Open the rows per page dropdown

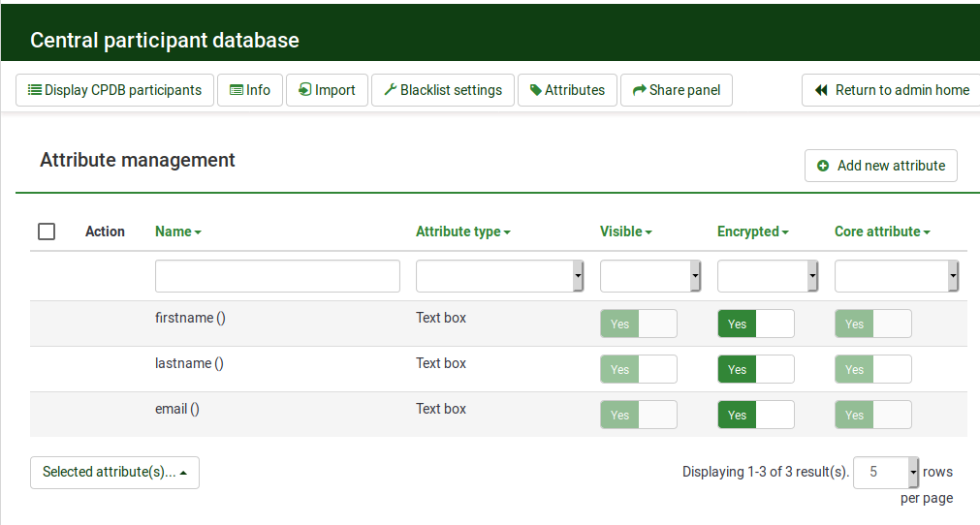pyautogui.click(x=885, y=473)
